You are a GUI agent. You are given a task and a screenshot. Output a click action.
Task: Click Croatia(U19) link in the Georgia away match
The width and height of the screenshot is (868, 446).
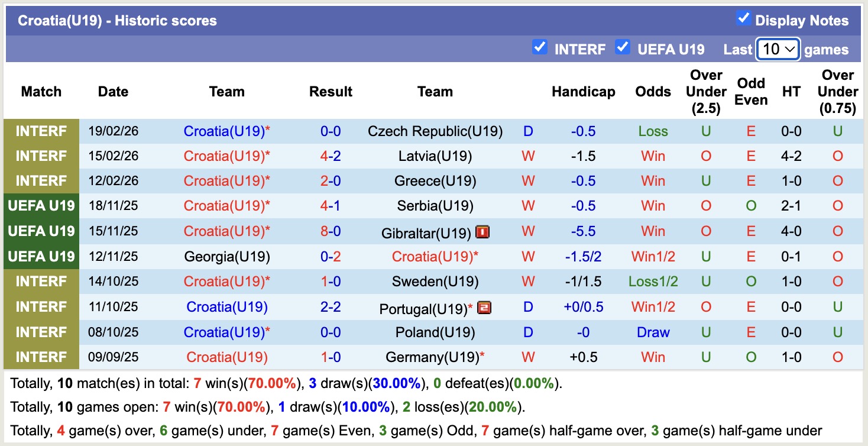(x=435, y=256)
